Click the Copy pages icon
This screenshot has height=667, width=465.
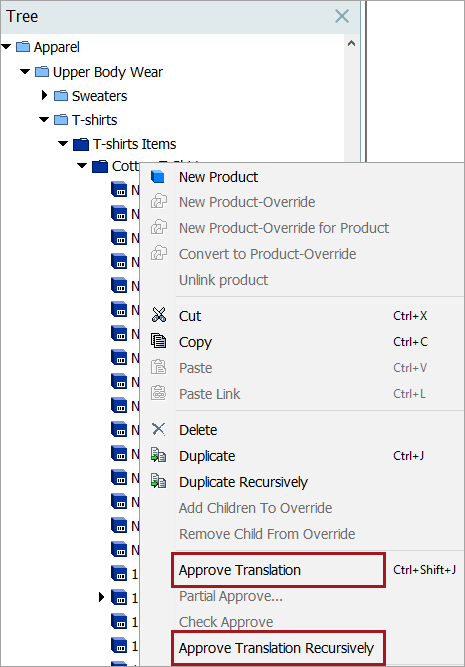click(x=159, y=341)
